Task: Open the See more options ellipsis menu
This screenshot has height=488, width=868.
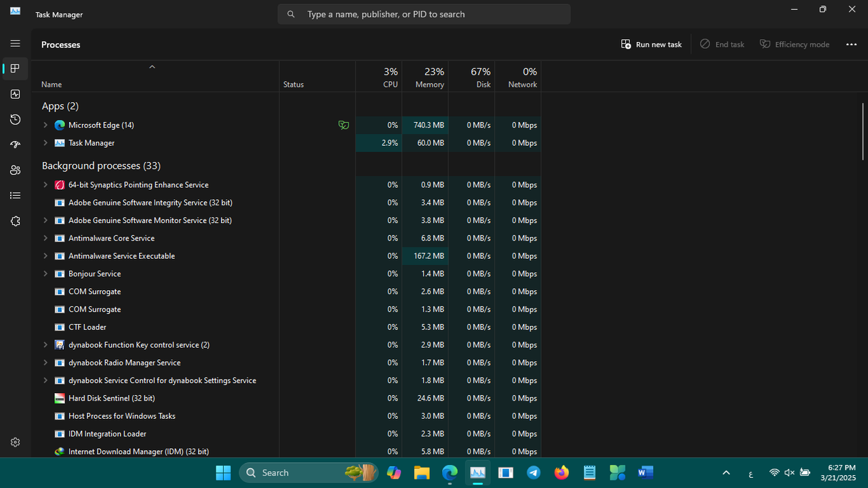Action: click(852, 44)
